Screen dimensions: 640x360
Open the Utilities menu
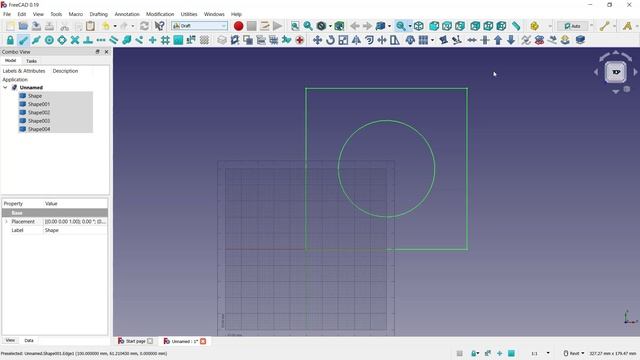(189, 14)
